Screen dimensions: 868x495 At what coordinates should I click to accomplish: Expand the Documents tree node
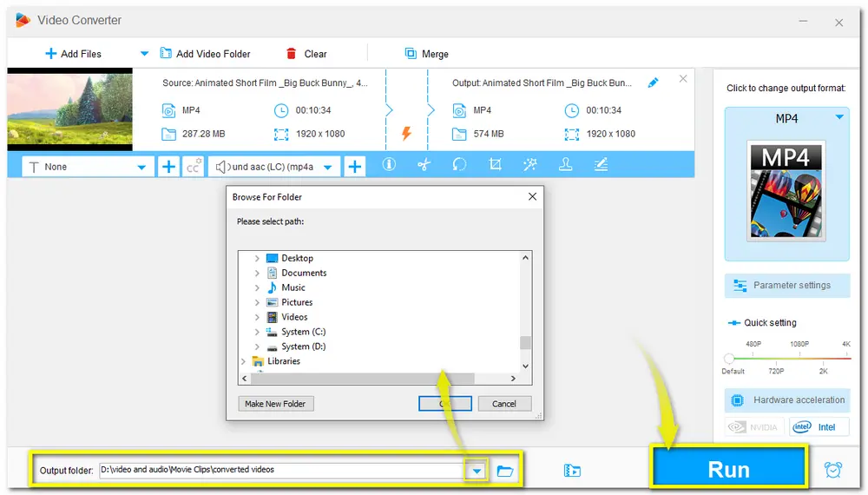point(257,273)
